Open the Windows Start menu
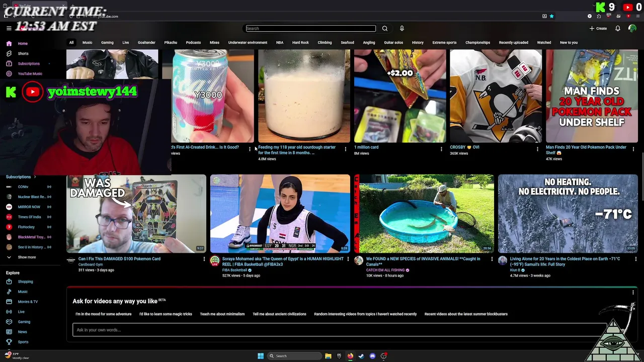644x362 pixels. pyautogui.click(x=261, y=356)
